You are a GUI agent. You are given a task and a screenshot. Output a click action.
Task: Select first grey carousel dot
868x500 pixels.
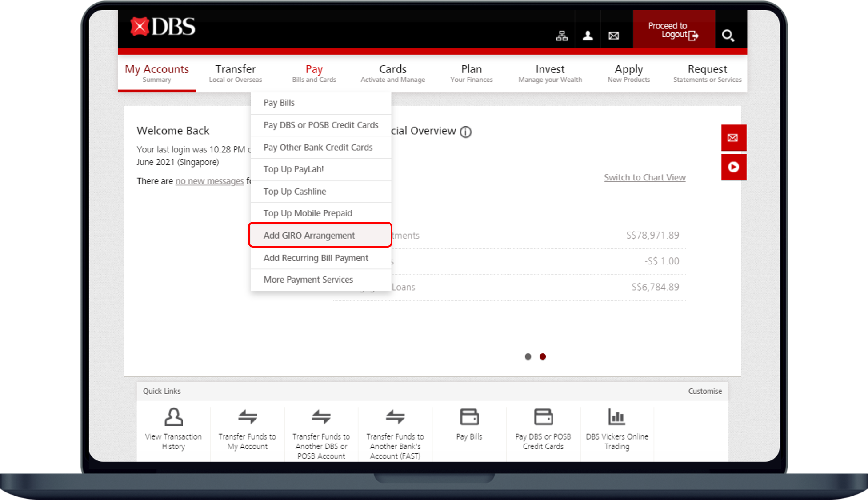click(528, 356)
